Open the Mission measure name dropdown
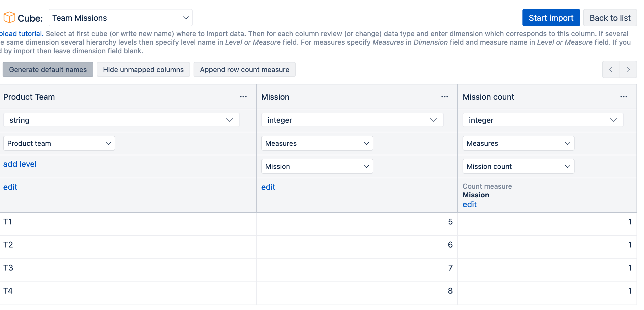Image resolution: width=644 pixels, height=310 pixels. coord(317,166)
